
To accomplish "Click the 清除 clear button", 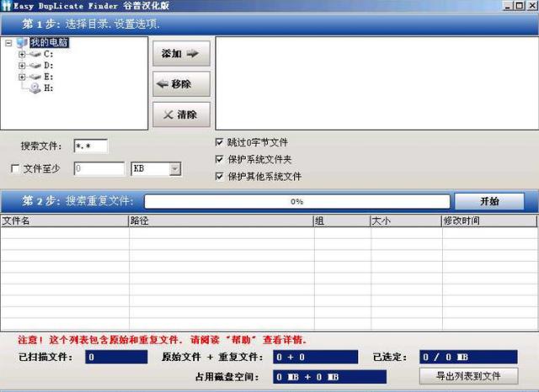I will point(181,114).
